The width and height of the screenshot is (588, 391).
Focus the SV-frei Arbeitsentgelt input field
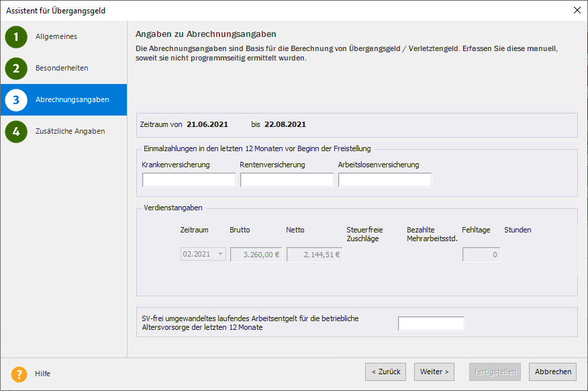click(x=431, y=324)
